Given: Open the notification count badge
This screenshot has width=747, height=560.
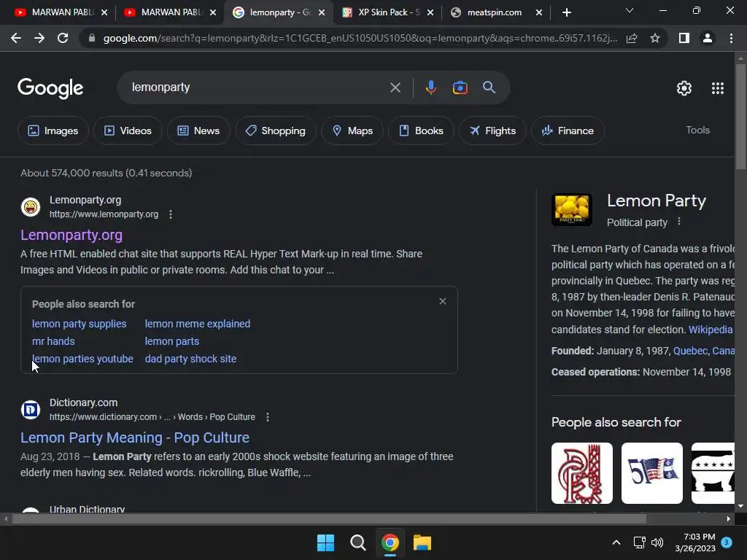Looking at the screenshot, I should (x=727, y=542).
